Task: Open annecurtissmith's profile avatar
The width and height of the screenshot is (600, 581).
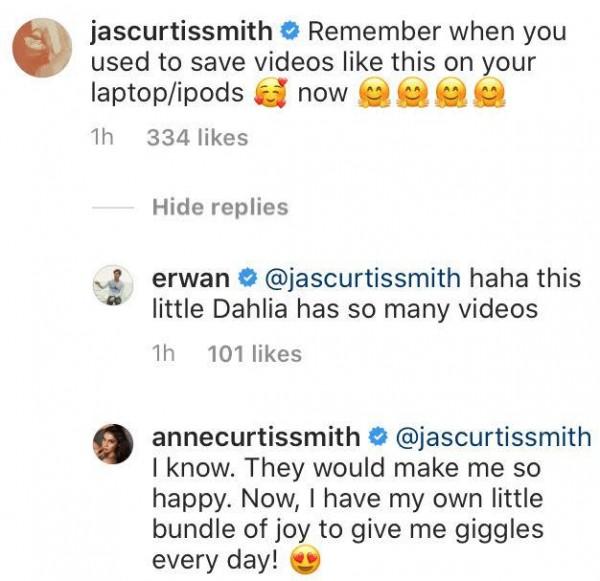Action: [x=113, y=444]
